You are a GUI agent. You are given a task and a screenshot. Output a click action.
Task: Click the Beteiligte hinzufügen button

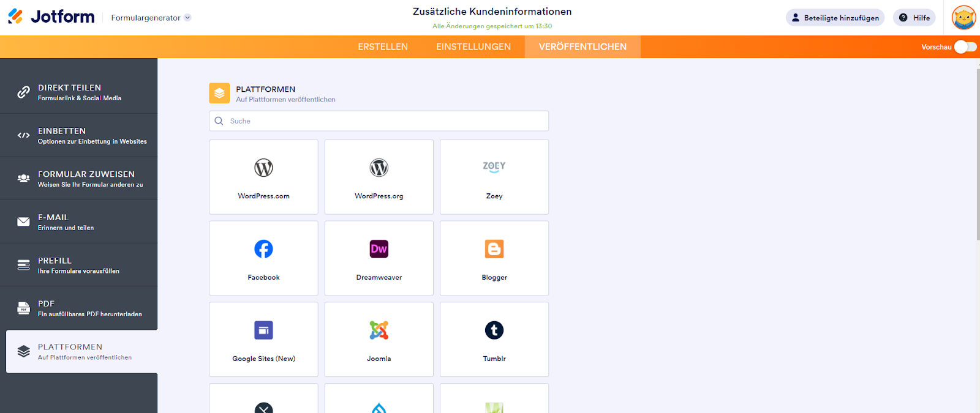(x=835, y=18)
